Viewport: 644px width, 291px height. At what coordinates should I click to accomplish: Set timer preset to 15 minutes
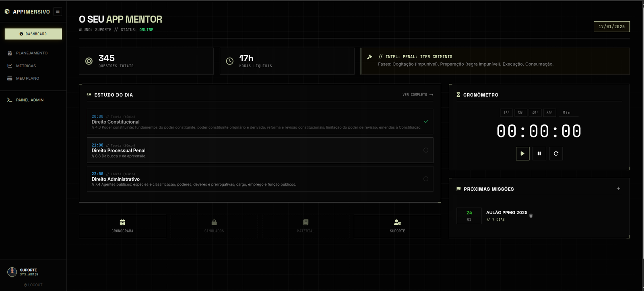tap(506, 113)
